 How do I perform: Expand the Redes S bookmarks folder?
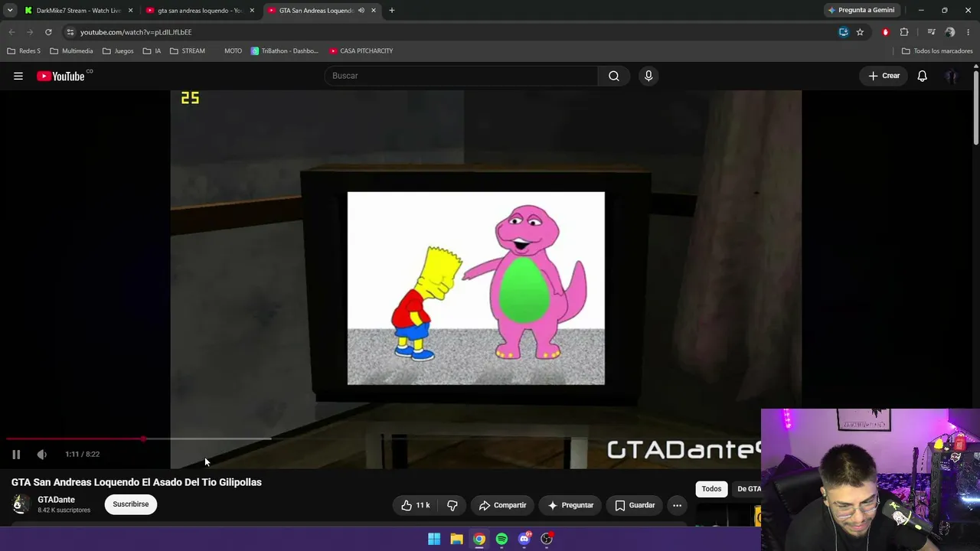24,51
